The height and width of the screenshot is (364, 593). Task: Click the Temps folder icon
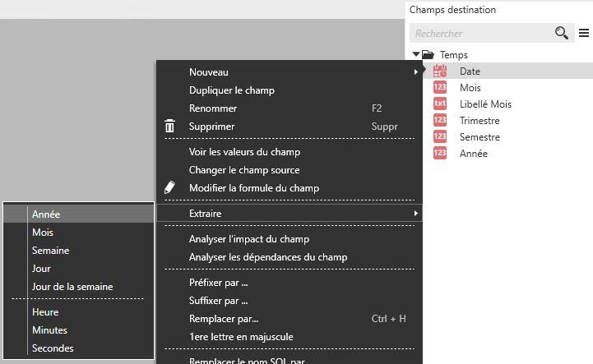coord(428,55)
